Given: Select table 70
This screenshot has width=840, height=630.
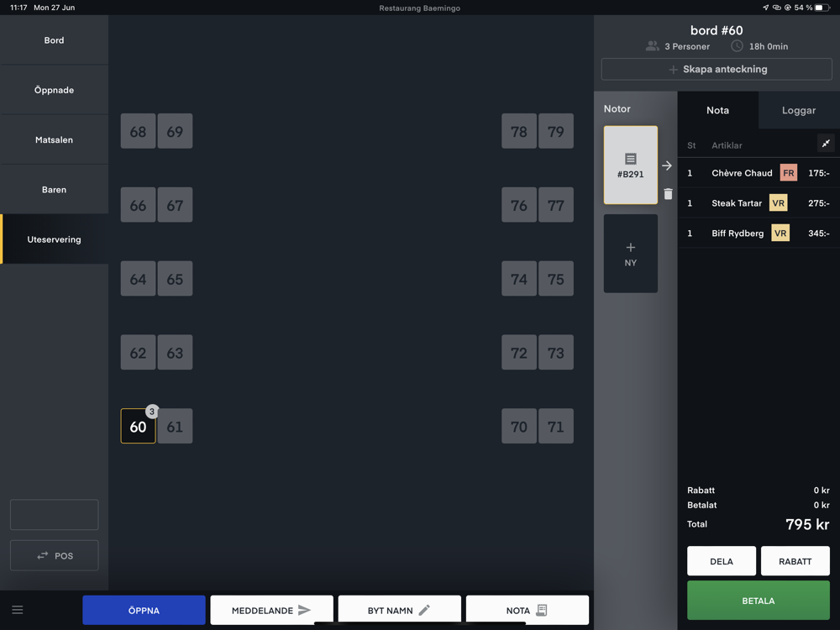Looking at the screenshot, I should (x=519, y=427).
